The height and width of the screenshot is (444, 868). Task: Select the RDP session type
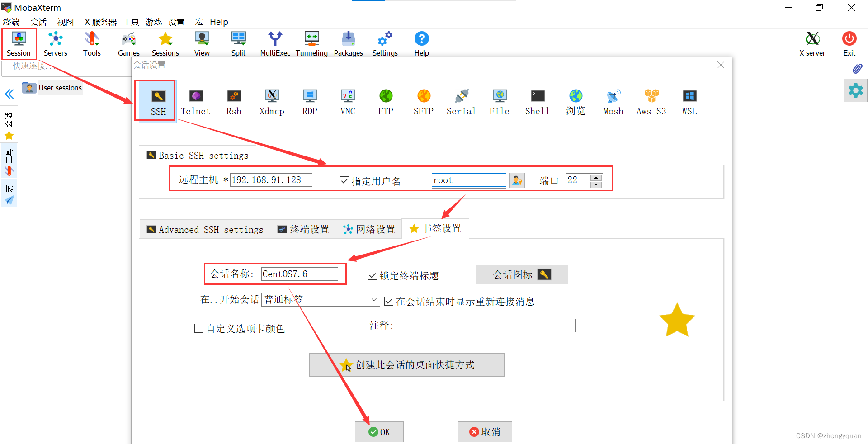tap(310, 102)
